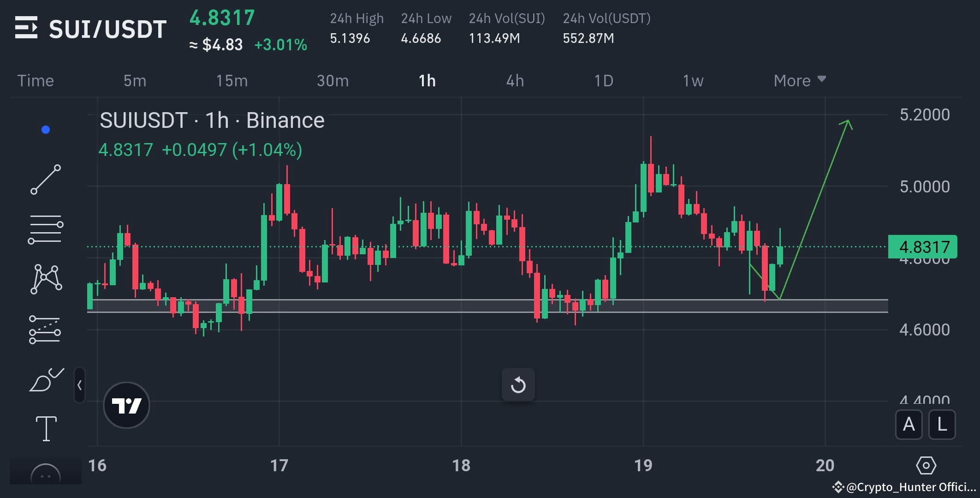Select the Trend Line drawing tool
This screenshot has height=498, width=980.
45,179
